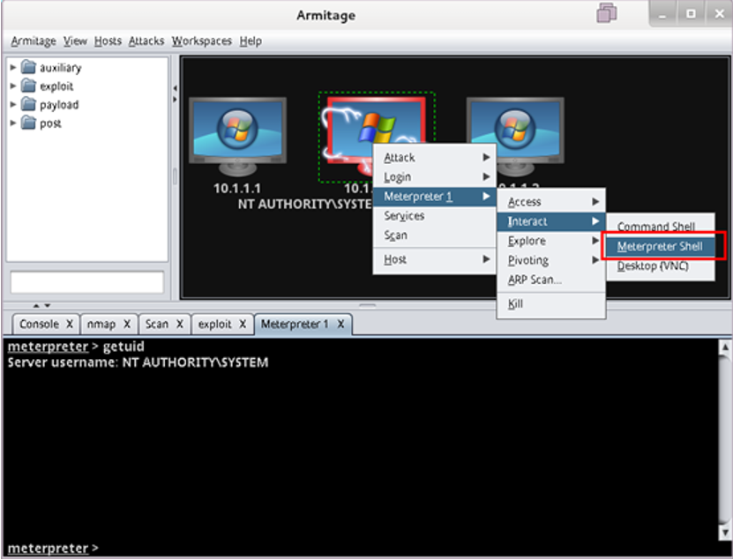Viewport: 733px width, 560px height.
Task: Select ARP Scan... menu entry
Action: [551, 280]
